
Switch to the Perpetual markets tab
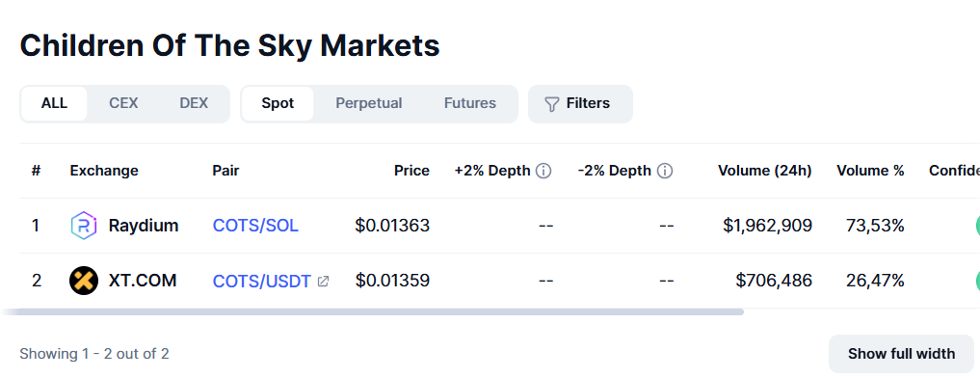click(369, 103)
